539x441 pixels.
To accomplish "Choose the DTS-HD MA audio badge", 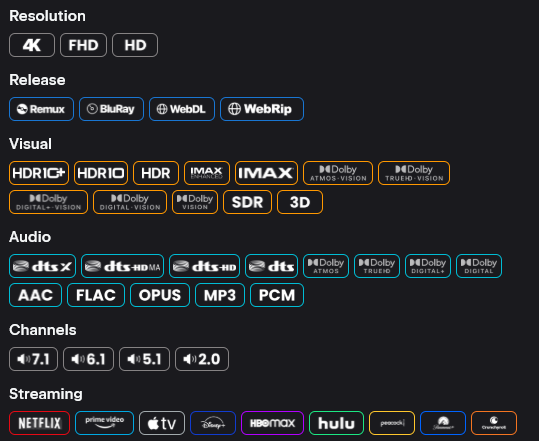I will (123, 266).
